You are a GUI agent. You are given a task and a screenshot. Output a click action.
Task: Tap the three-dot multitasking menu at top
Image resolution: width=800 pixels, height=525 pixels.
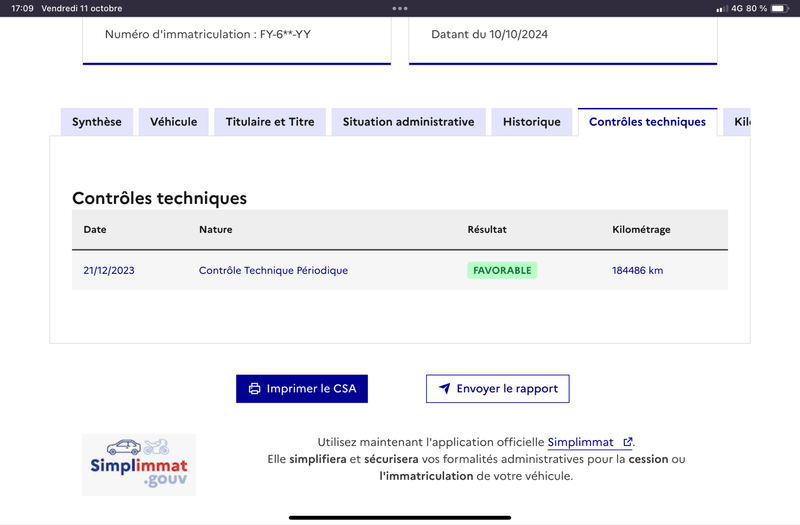coord(400,8)
